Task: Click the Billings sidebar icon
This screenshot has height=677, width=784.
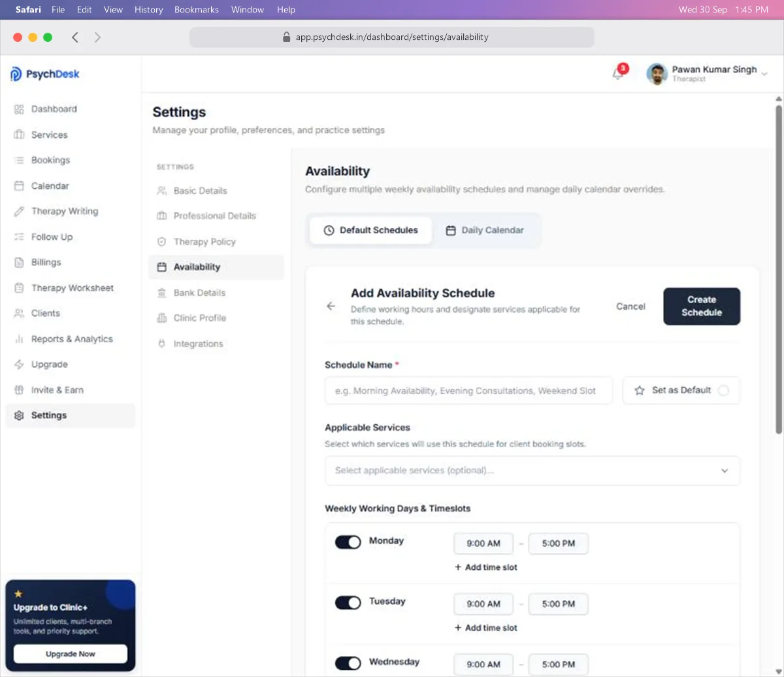Action: [x=19, y=262]
